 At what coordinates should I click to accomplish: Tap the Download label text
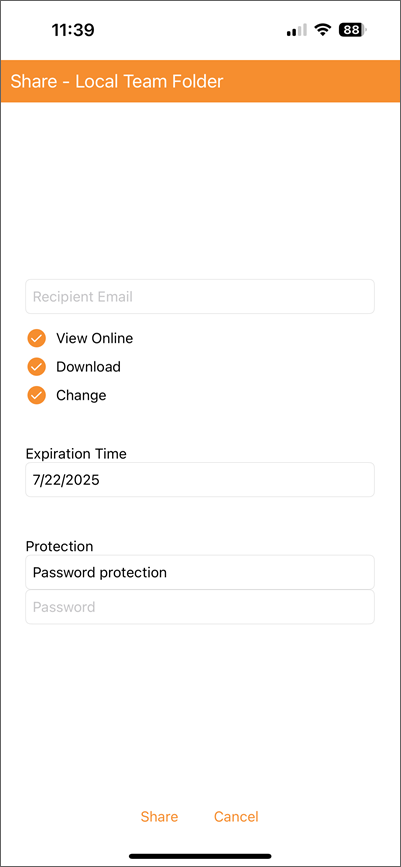tap(88, 367)
